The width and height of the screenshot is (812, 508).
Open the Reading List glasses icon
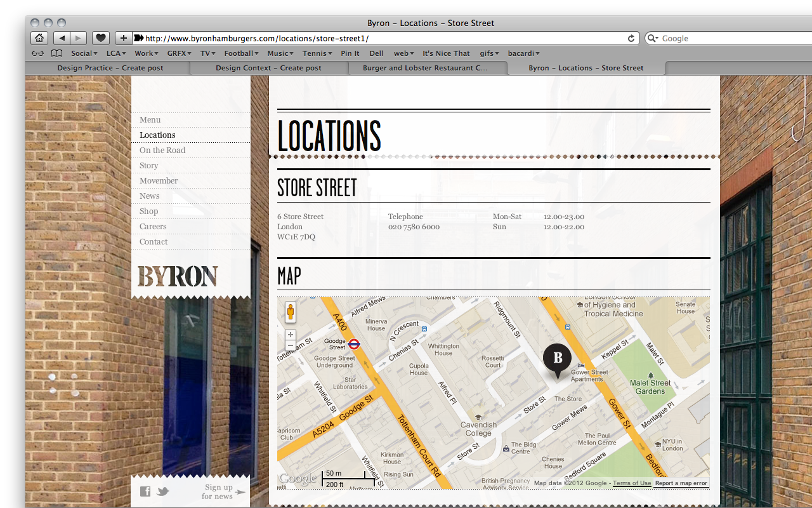click(x=38, y=53)
